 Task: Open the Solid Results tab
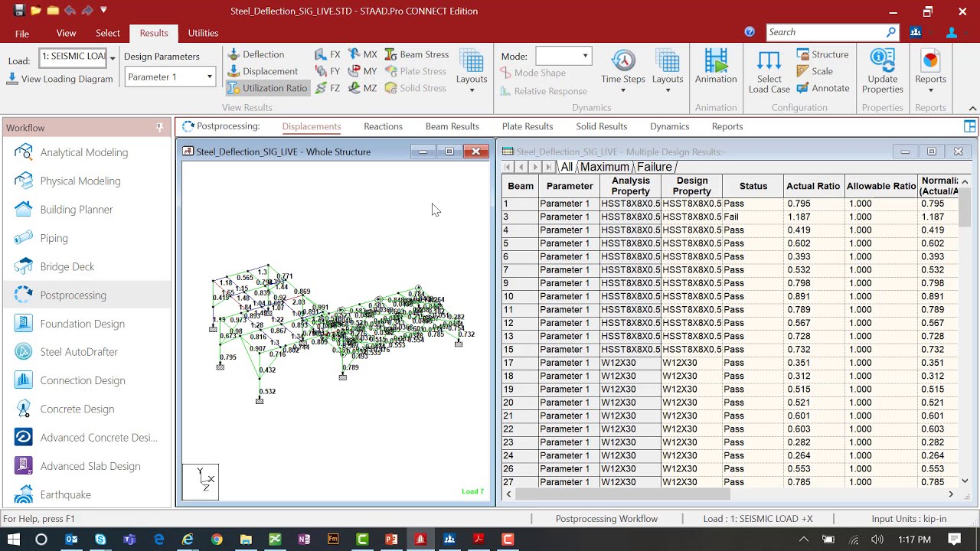click(x=602, y=126)
